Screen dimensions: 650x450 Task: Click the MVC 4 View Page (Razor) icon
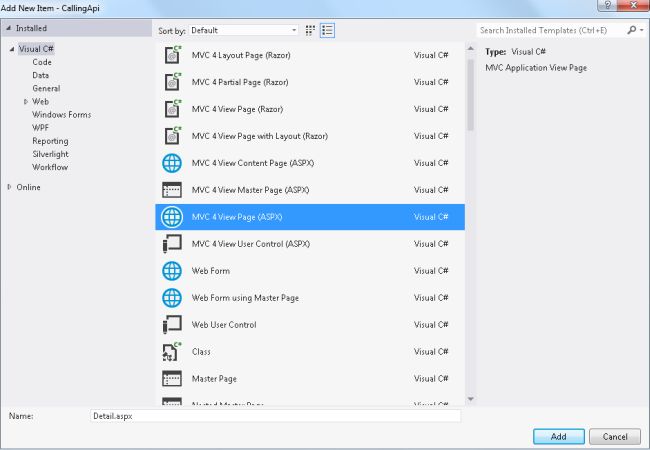[172, 109]
